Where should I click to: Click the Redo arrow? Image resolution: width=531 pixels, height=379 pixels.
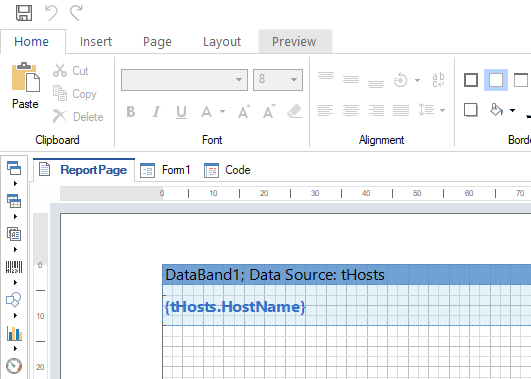(x=76, y=13)
